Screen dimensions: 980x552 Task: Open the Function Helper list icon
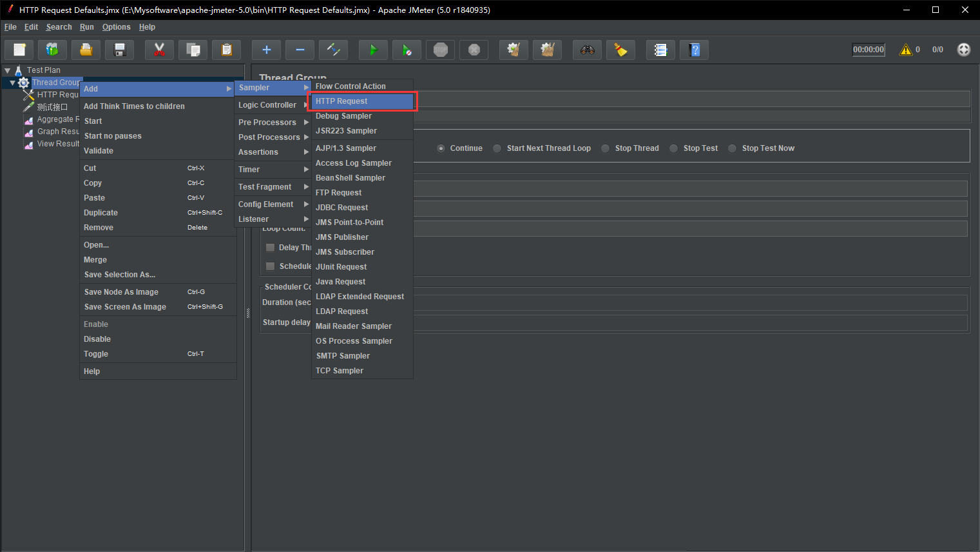point(660,50)
